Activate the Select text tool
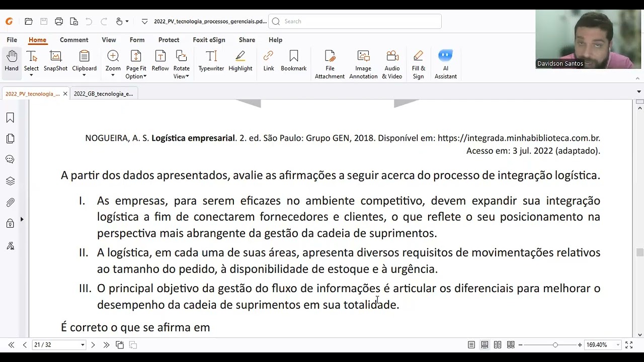Viewport: 644px width, 362px height. 31,59
